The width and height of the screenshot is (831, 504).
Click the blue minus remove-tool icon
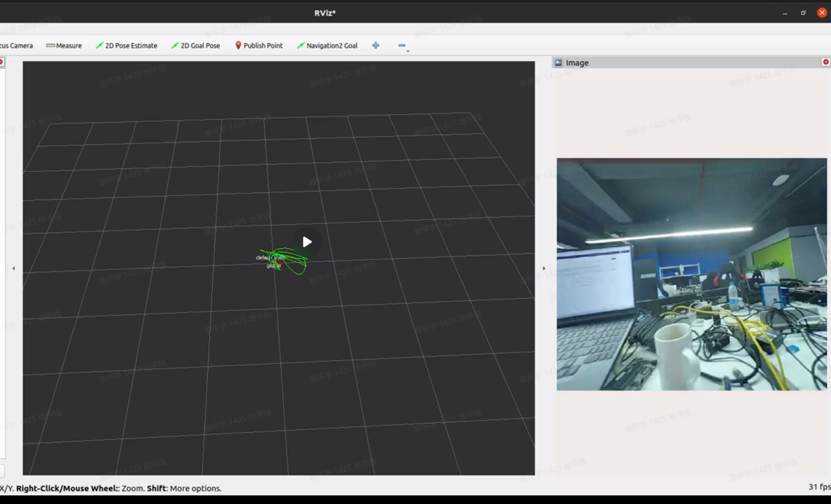[x=402, y=45]
